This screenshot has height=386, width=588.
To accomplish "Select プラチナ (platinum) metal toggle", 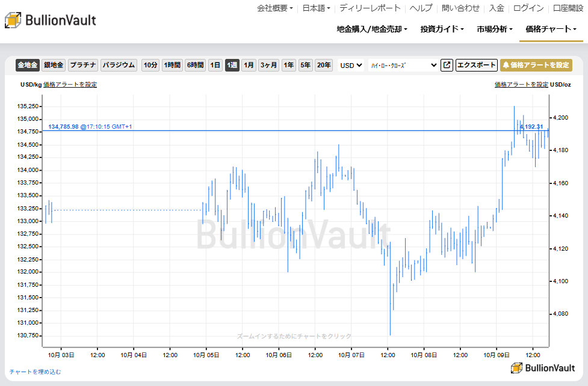I will [x=83, y=65].
